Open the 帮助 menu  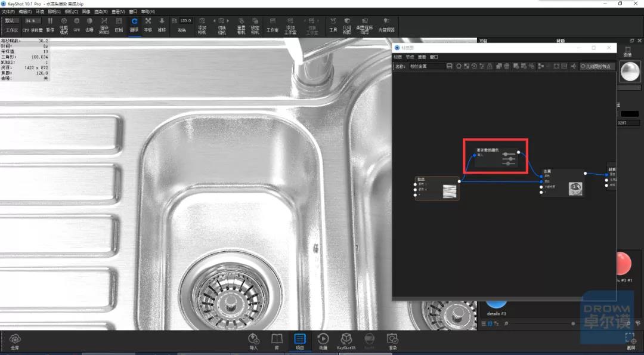click(x=148, y=12)
